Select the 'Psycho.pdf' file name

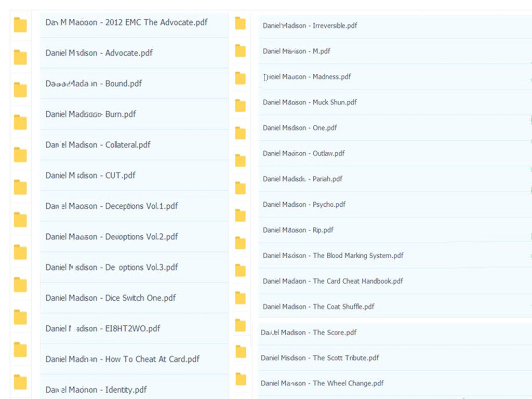tap(304, 205)
